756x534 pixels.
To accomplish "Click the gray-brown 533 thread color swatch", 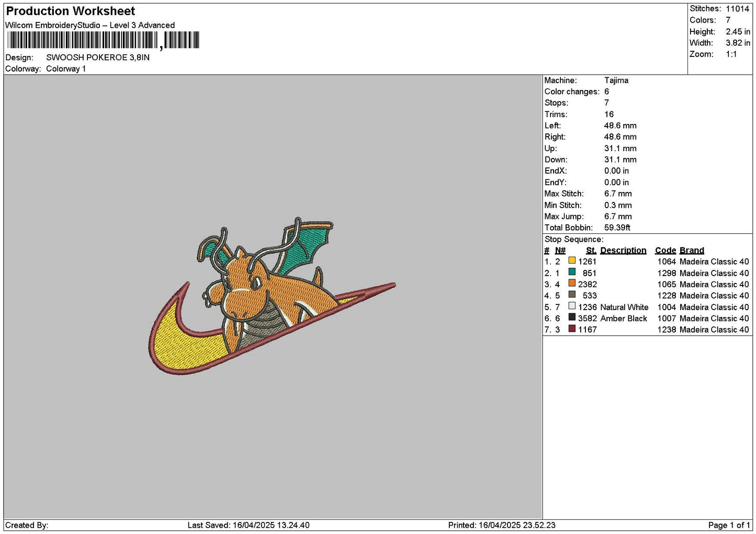I will [x=572, y=294].
